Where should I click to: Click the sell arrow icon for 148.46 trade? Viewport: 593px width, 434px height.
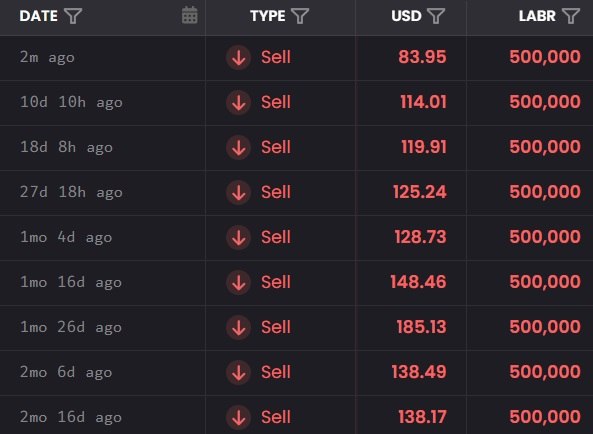coord(238,282)
